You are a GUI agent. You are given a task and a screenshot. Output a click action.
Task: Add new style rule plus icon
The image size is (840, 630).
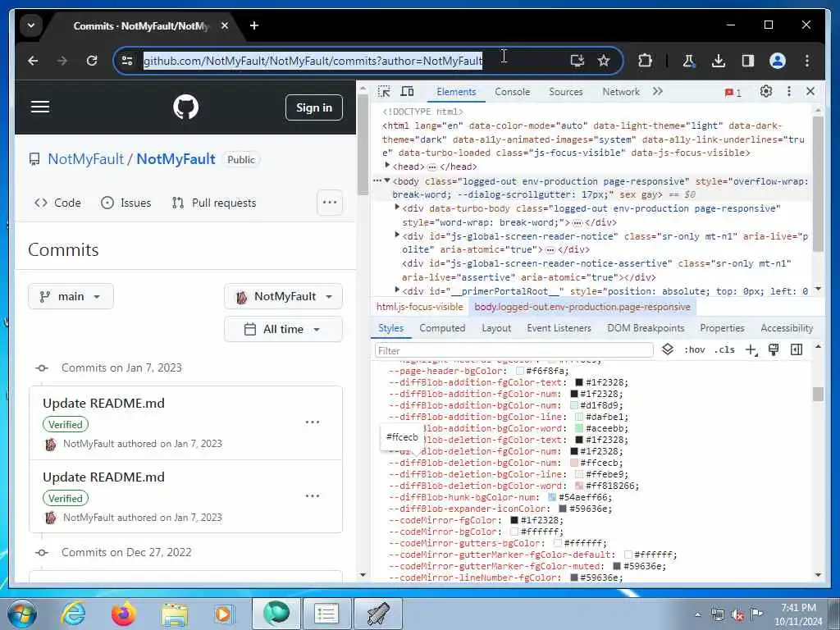coord(751,349)
